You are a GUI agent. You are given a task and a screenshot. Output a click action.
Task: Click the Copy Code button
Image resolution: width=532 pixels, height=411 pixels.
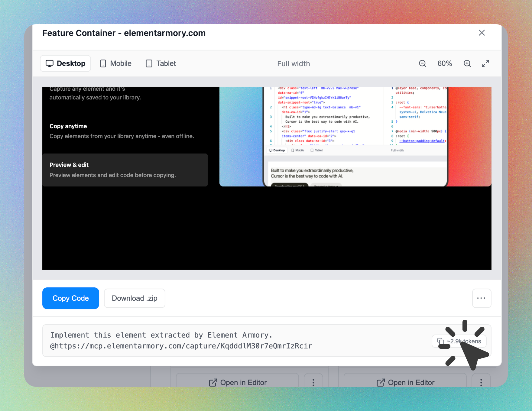coord(70,298)
